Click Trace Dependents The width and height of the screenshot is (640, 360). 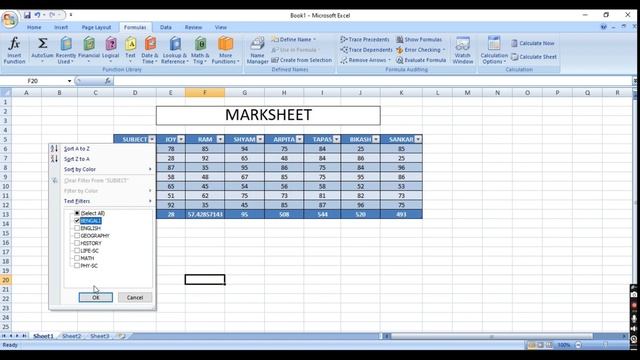click(366, 50)
